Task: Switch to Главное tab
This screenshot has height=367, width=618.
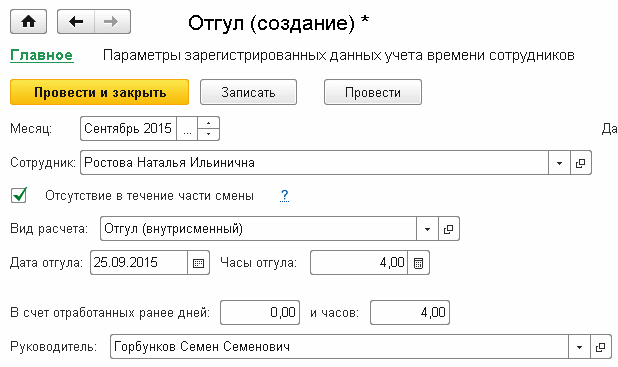Action: click(42, 55)
